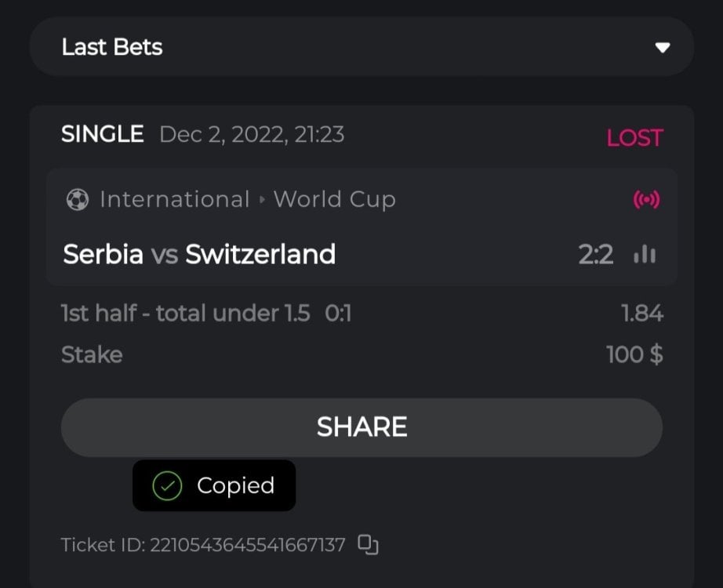Image resolution: width=723 pixels, height=588 pixels.
Task: Click the SINGLE bet type label
Action: (102, 135)
